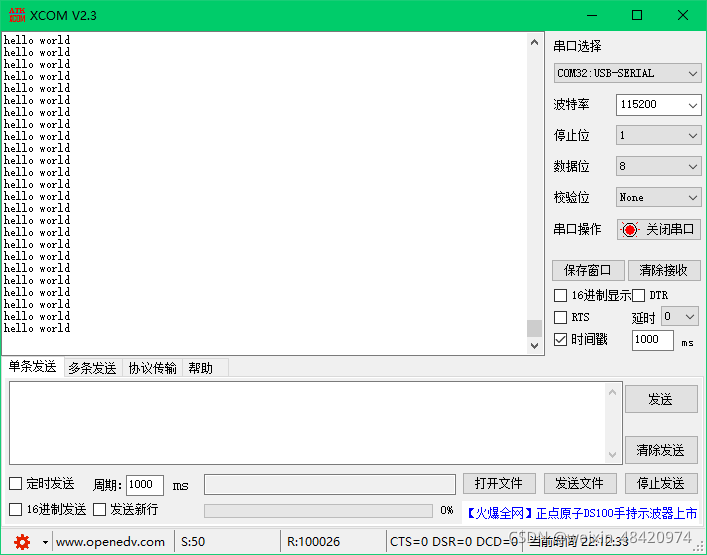Click the small arrow beside the gear icon
The height and width of the screenshot is (555, 707).
[45, 542]
